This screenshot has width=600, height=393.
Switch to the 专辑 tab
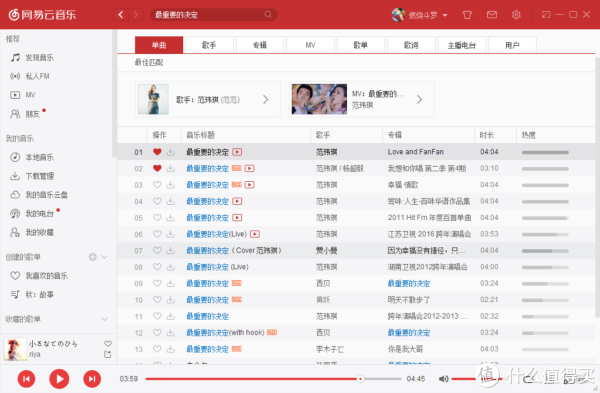point(260,45)
